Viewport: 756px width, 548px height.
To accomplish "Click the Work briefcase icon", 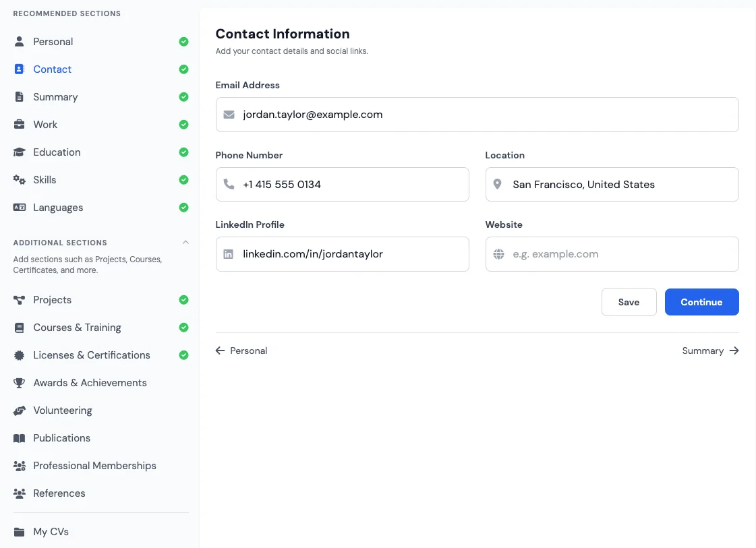I will tap(20, 124).
